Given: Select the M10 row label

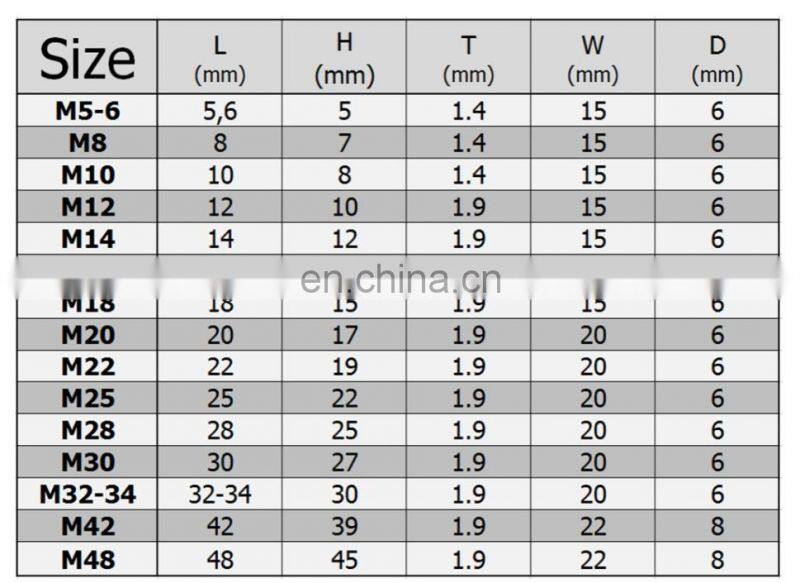Looking at the screenshot, I should click(88, 175).
